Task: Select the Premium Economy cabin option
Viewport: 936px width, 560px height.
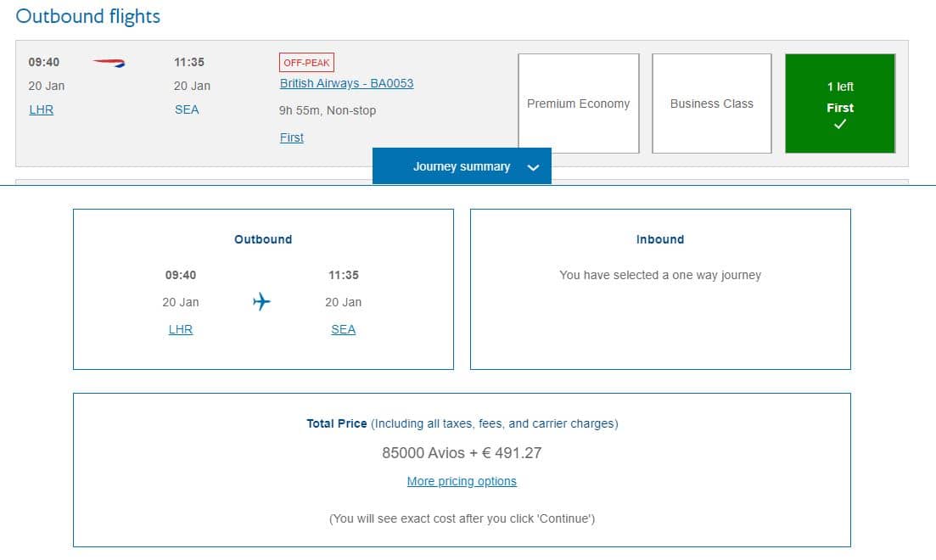Action: [x=579, y=104]
